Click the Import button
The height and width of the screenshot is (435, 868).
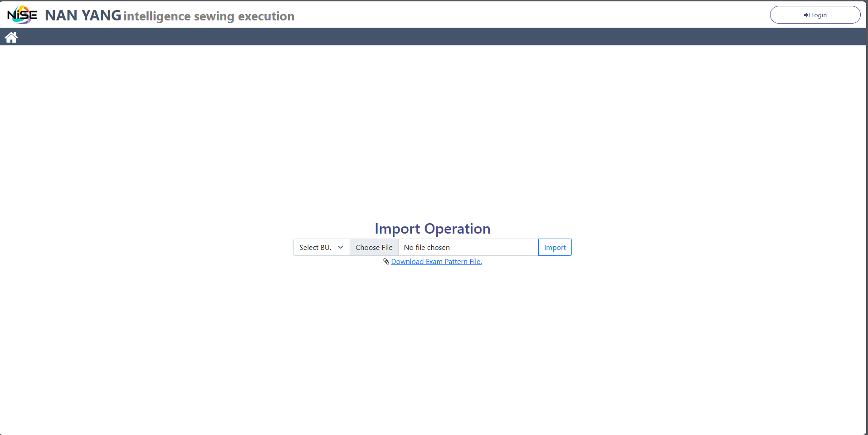[x=555, y=247]
